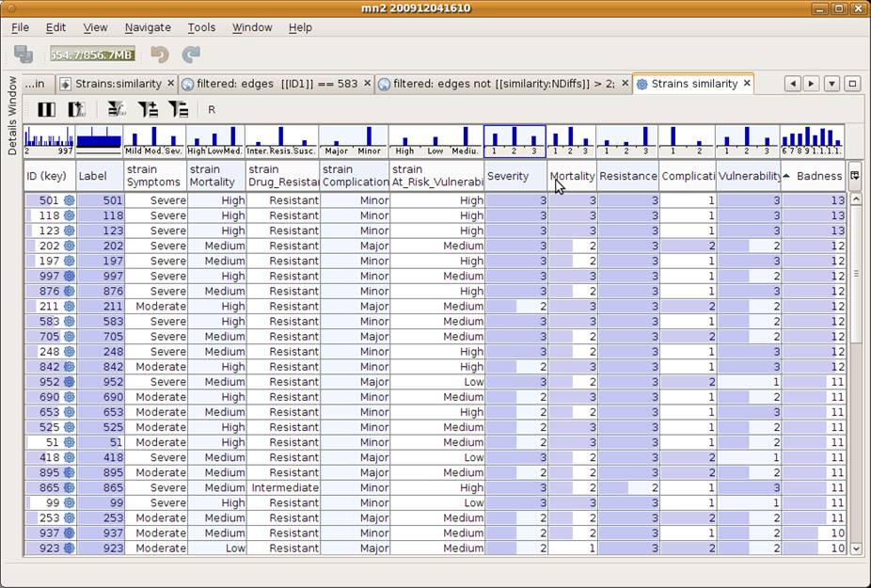Click the last filter funnel icon without plus sign
The height and width of the screenshot is (588, 871).
(179, 109)
